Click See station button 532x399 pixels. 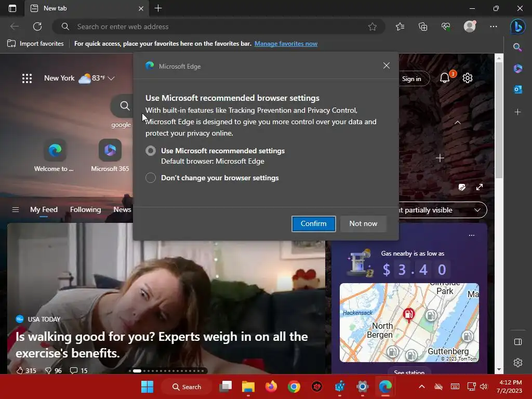tap(409, 371)
